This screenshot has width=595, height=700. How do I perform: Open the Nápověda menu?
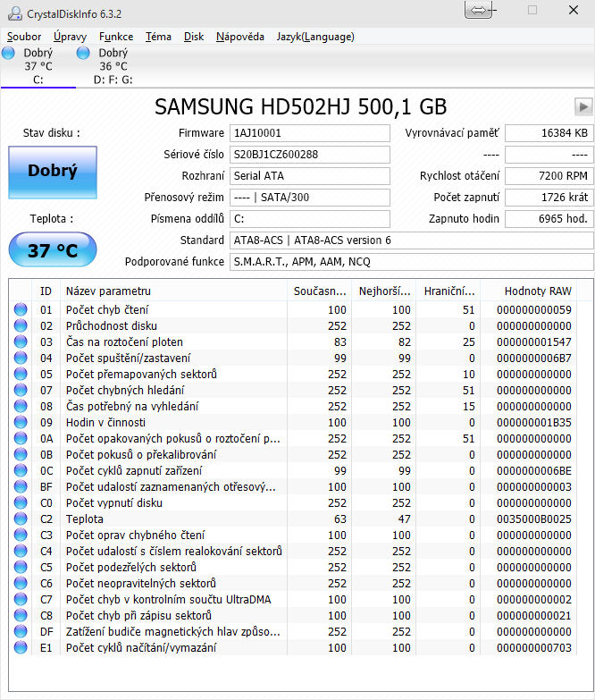coord(239,37)
